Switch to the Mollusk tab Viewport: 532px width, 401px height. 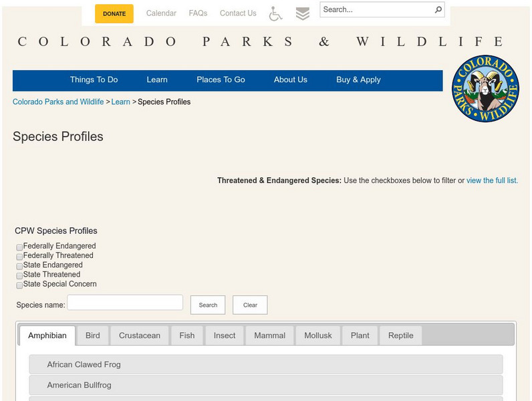[318, 336]
